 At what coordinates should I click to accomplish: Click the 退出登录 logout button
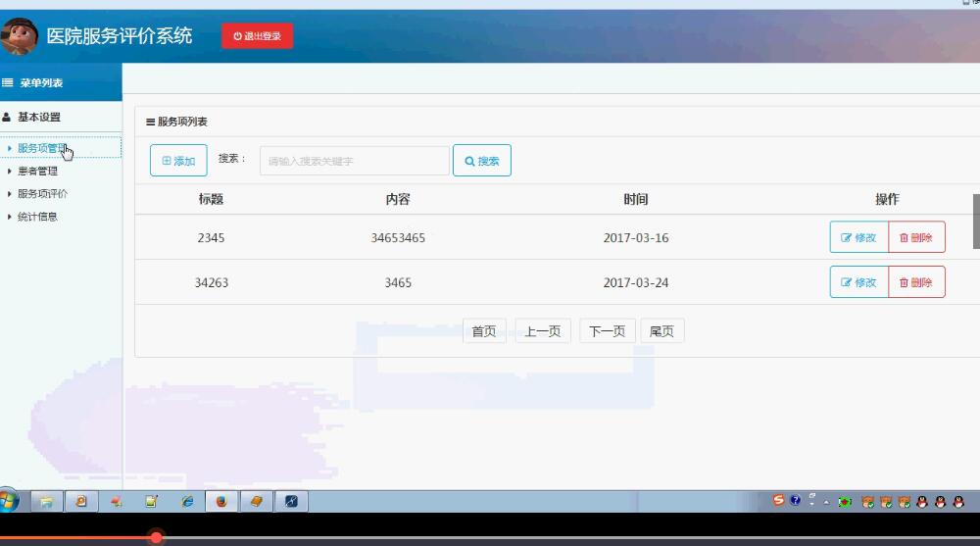point(257,36)
